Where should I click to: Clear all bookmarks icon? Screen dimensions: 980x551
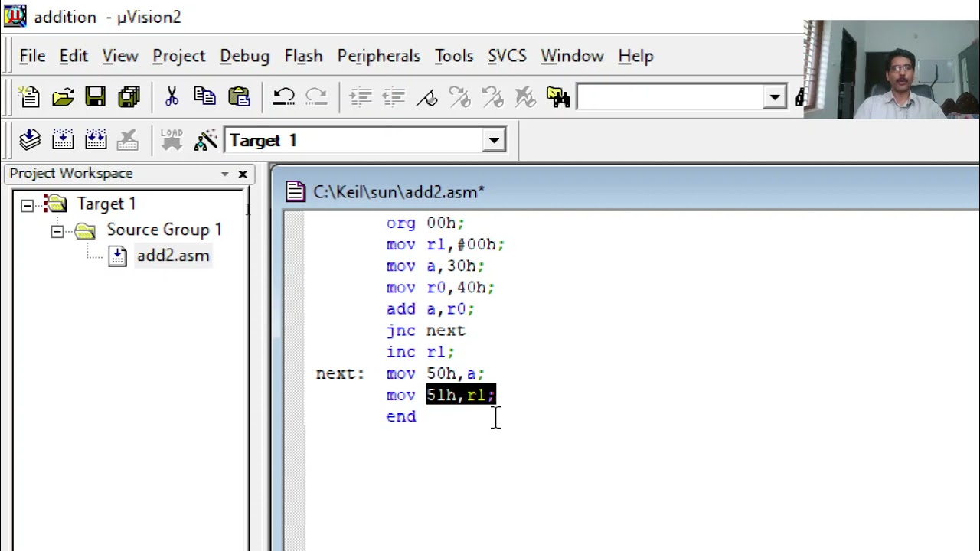525,97
